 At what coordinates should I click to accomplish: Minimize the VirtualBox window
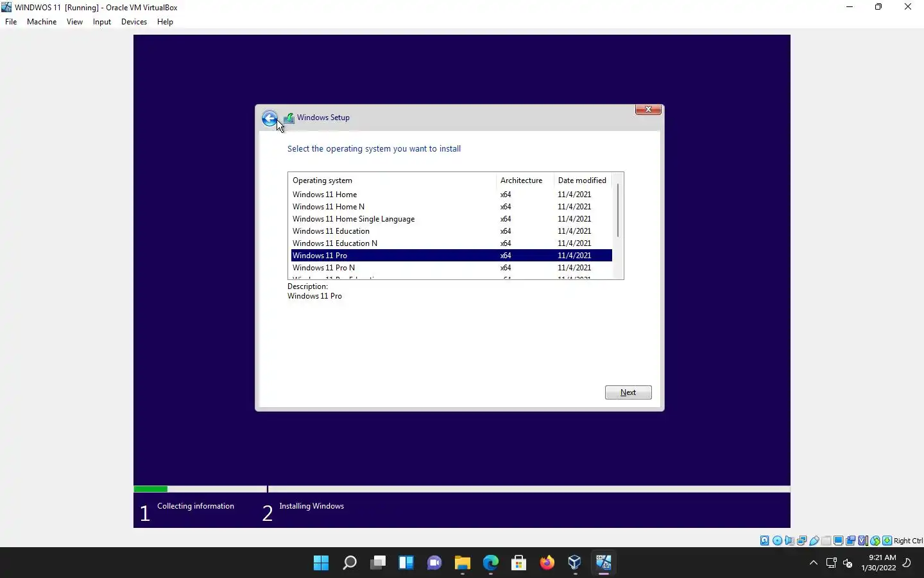click(850, 7)
